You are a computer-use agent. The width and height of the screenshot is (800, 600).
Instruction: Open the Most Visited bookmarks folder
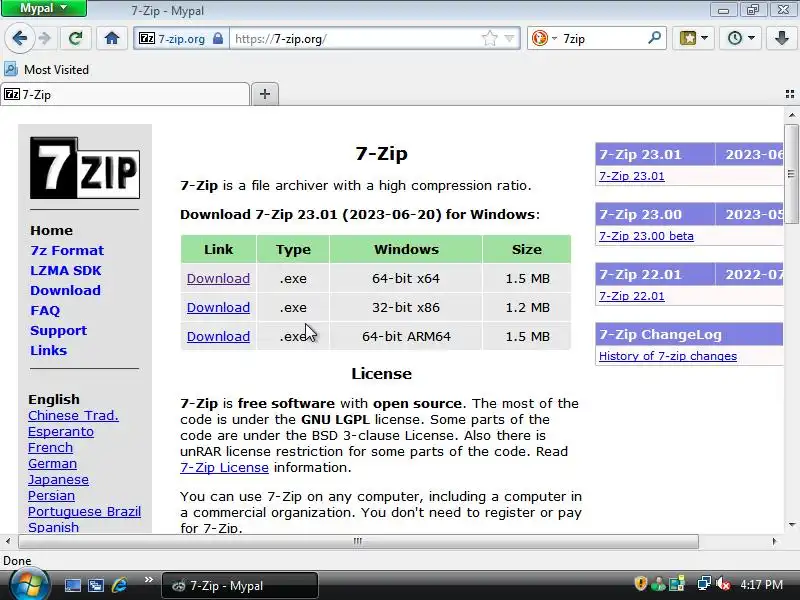coord(46,69)
